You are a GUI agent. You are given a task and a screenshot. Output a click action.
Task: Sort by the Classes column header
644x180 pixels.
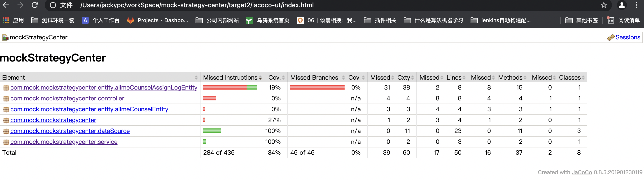pyautogui.click(x=572, y=78)
